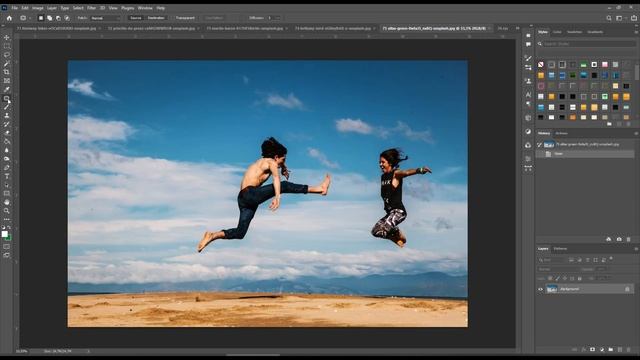Viewport: 640px width, 360px height.
Task: Select the Hand tool
Action: tap(7, 202)
